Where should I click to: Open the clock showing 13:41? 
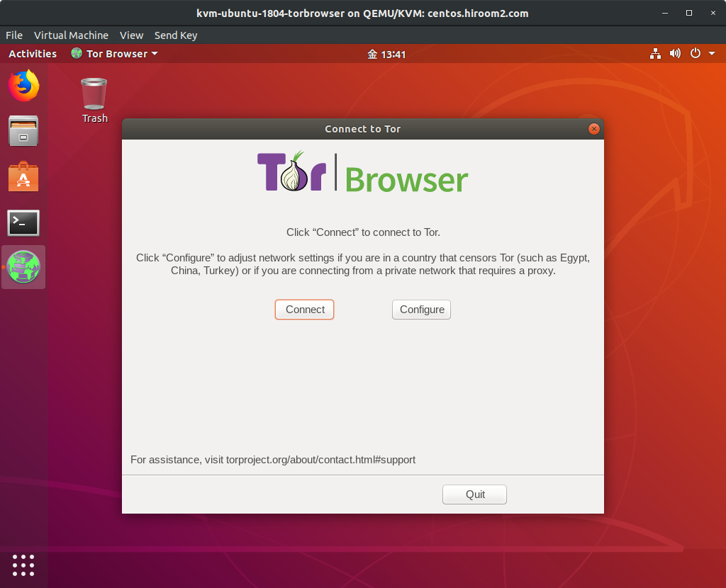(x=386, y=54)
